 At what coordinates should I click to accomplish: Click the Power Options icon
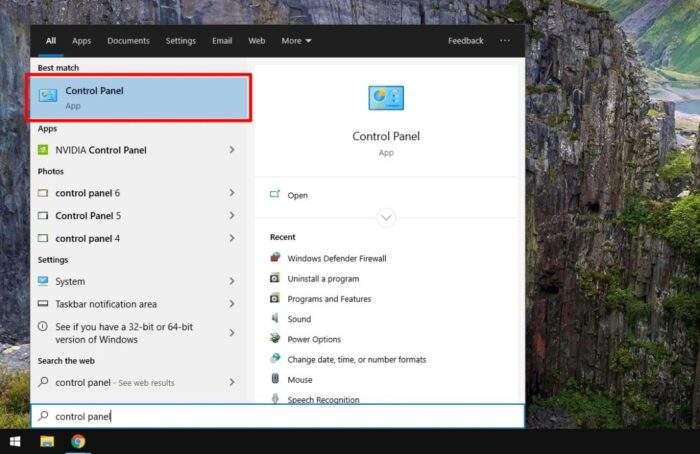pos(275,338)
